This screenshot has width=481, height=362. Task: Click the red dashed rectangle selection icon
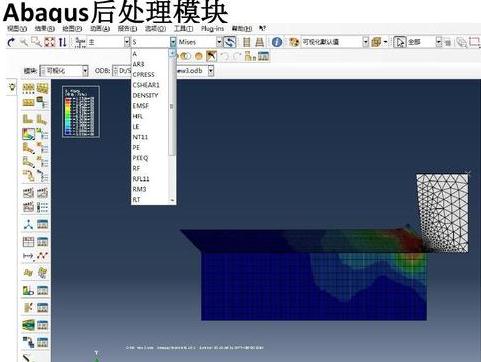coord(474,42)
